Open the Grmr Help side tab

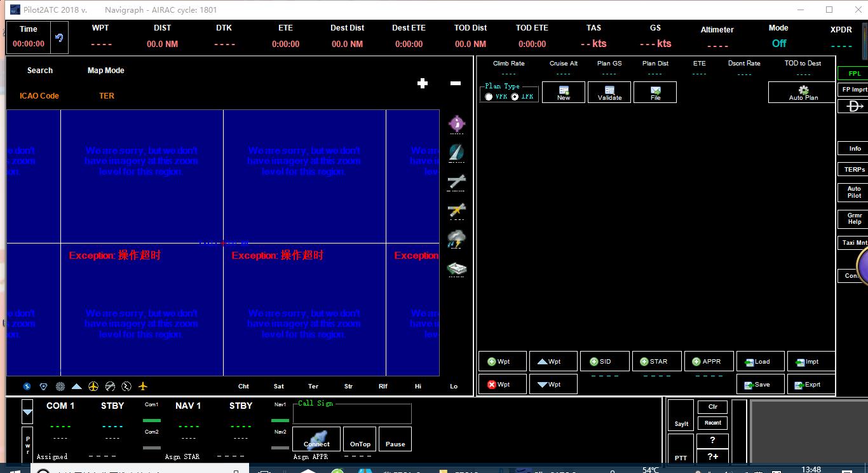click(x=854, y=218)
